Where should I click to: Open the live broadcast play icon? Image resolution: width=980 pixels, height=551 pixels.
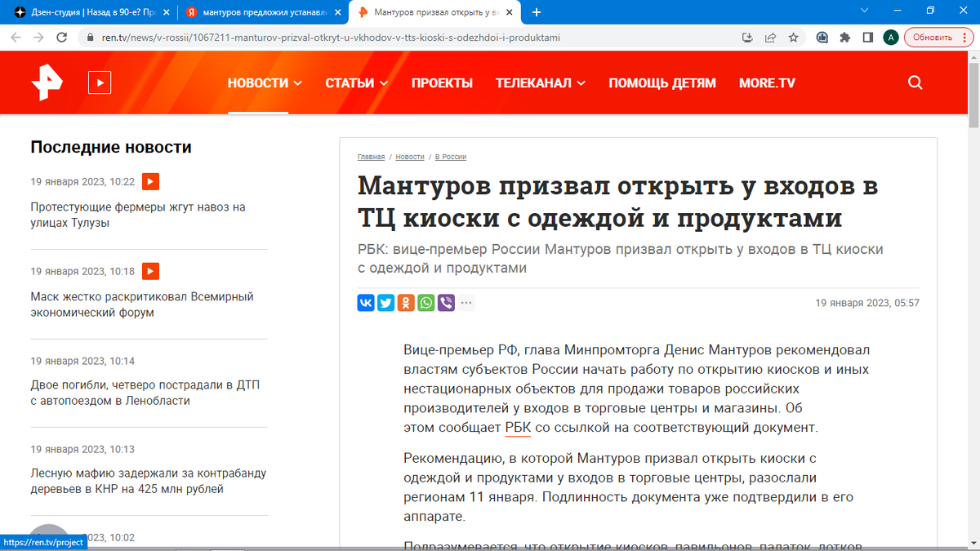coord(100,82)
